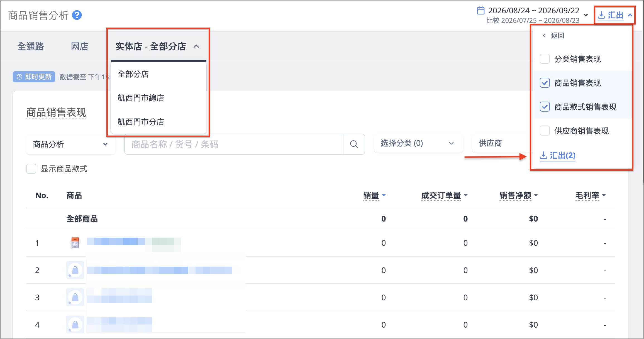Select 全部分店 from the store list
The width and height of the screenshot is (644, 339).
pos(158,74)
